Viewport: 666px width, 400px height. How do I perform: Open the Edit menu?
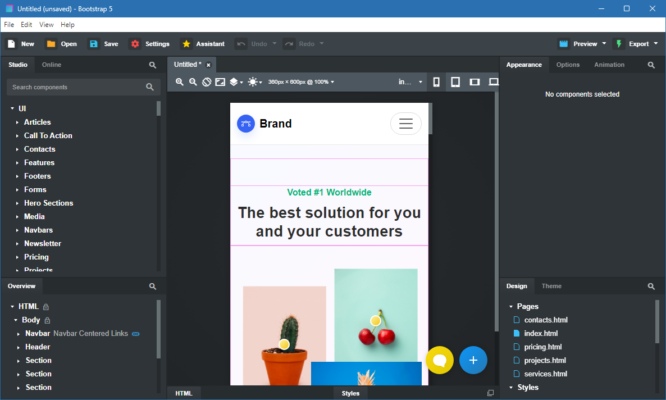(26, 25)
